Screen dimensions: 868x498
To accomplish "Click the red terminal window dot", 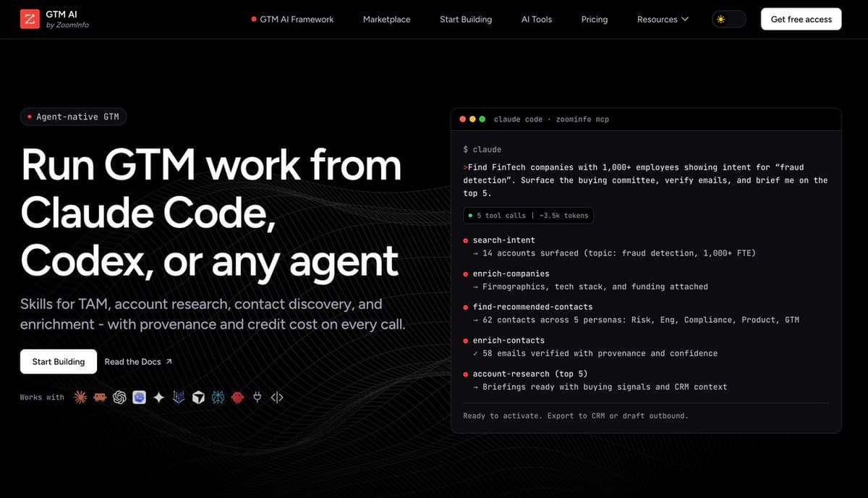I will coord(464,119).
